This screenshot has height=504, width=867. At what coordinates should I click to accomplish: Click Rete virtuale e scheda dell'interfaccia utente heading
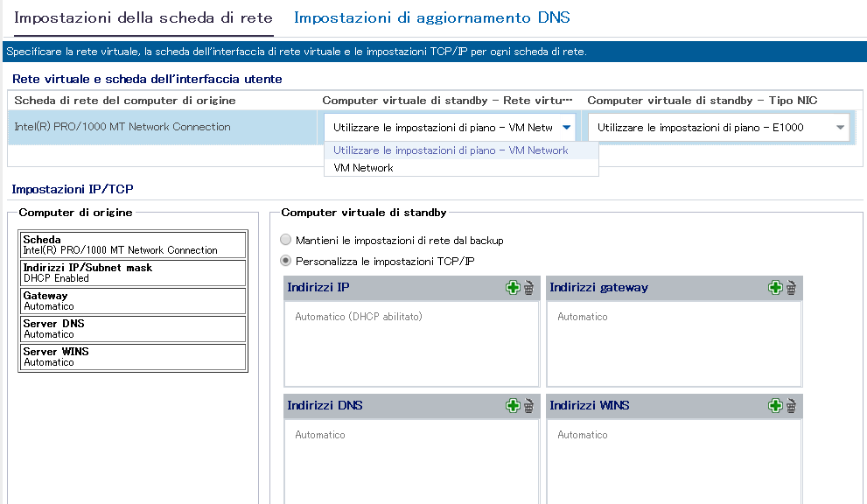click(x=147, y=79)
